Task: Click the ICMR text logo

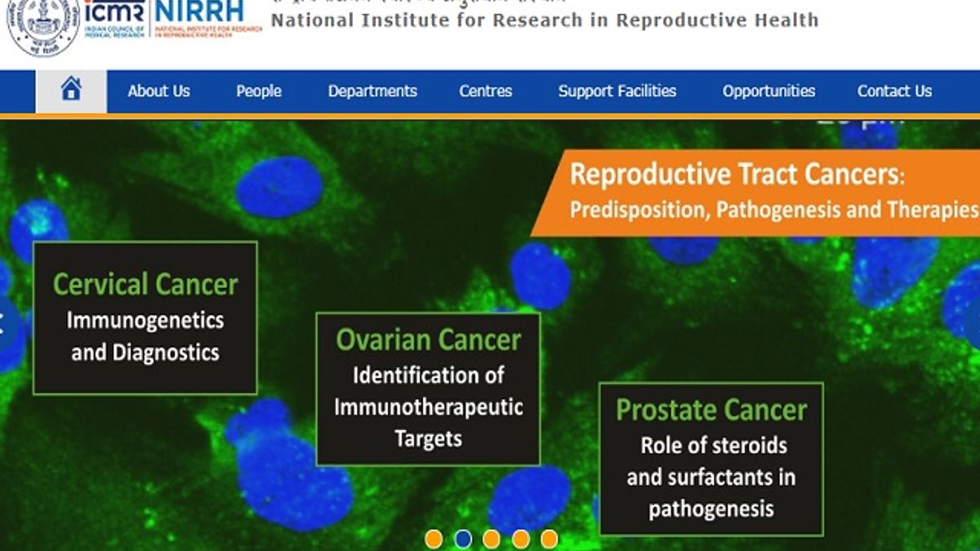Action: (114, 20)
